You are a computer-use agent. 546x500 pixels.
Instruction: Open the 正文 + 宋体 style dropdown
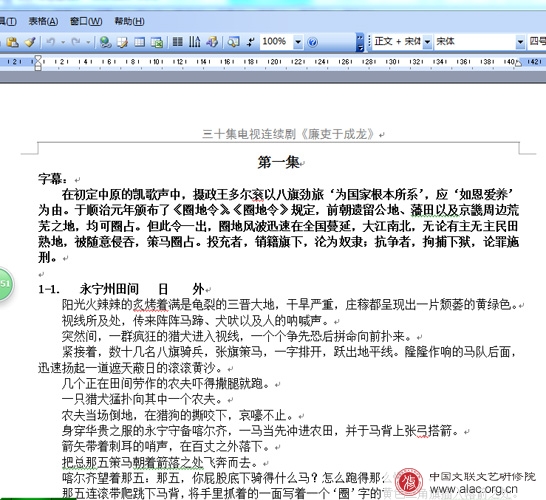(x=427, y=42)
